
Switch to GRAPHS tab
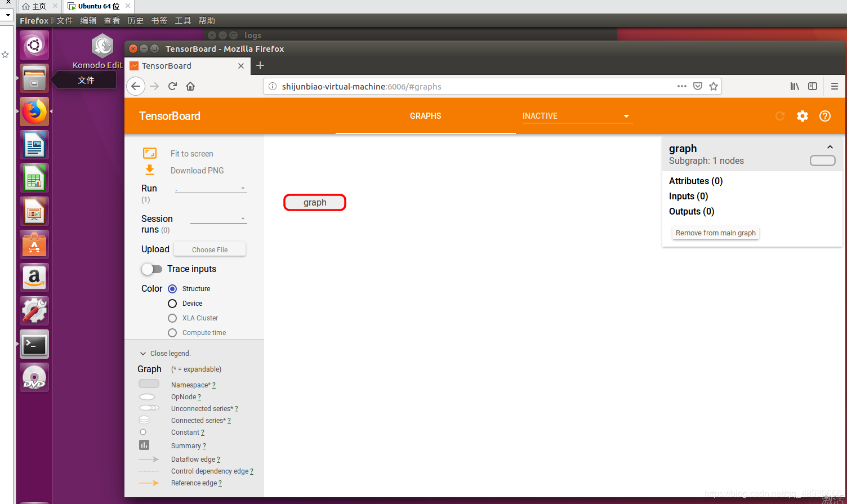coord(425,116)
